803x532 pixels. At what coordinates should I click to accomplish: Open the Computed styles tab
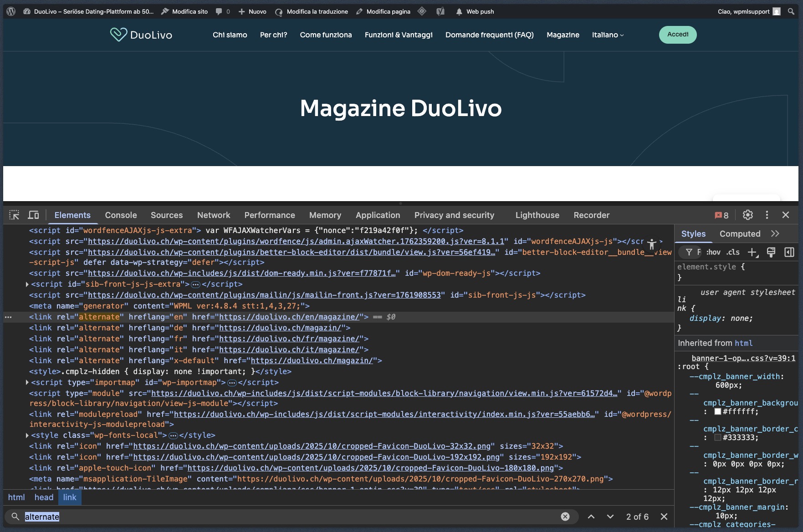[740, 234]
